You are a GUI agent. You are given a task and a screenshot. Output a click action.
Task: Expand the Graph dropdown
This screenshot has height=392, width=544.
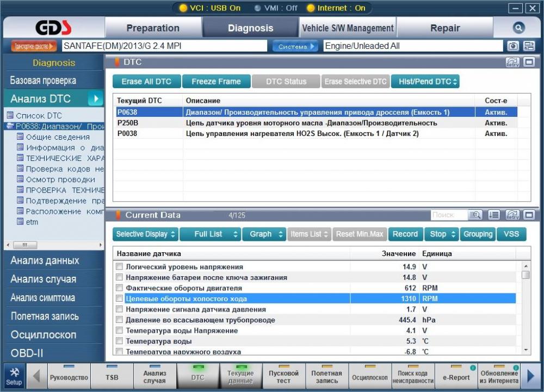264,234
